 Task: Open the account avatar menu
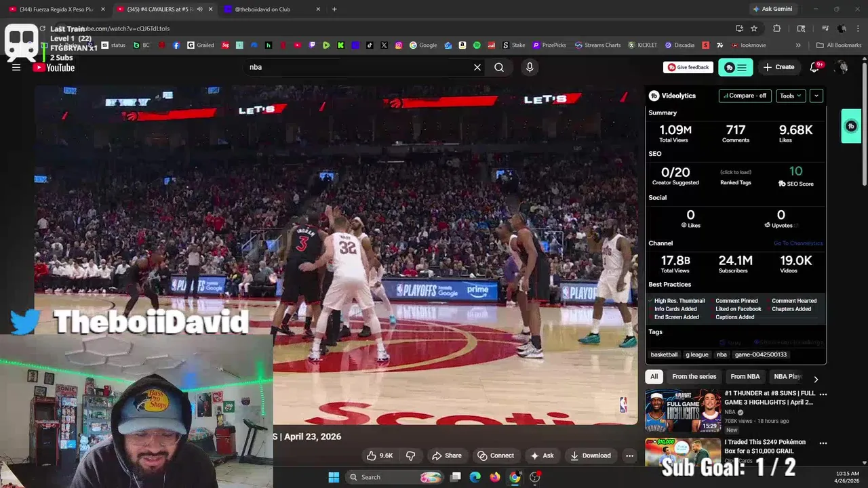point(842,67)
